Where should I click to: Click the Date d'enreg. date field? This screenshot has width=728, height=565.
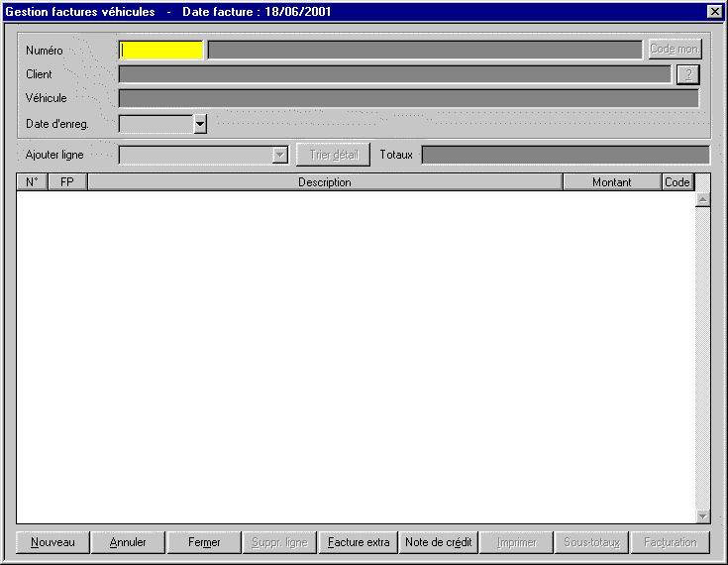tap(156, 124)
